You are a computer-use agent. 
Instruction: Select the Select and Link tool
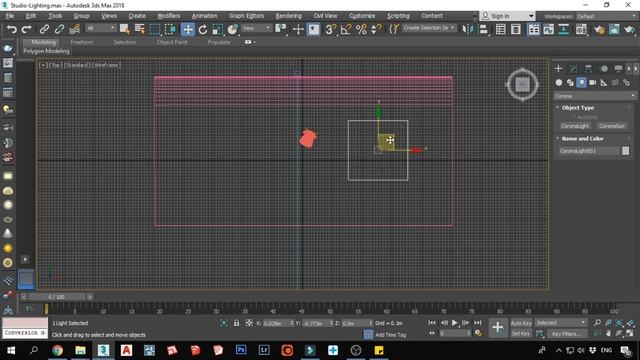coord(44,29)
